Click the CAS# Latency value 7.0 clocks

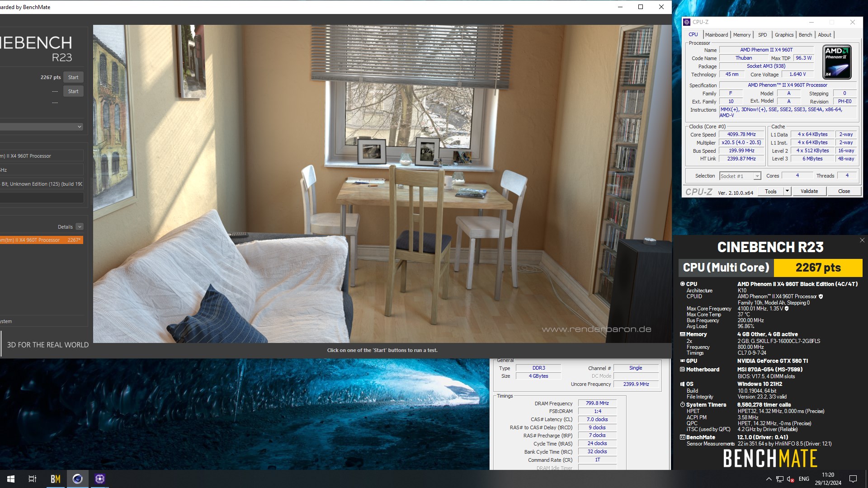597,420
